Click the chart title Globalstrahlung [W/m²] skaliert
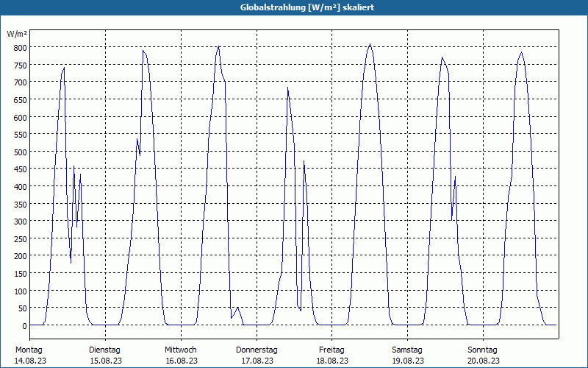 [x=307, y=7]
